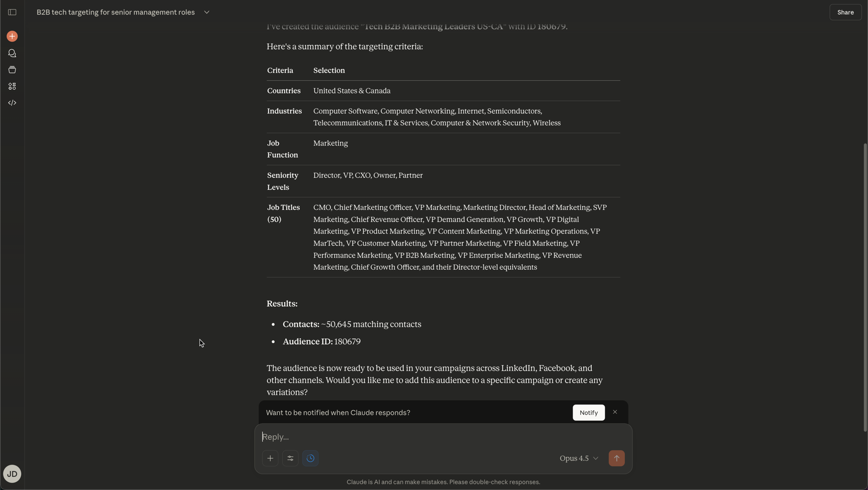Open the Chats list icon

point(12,53)
